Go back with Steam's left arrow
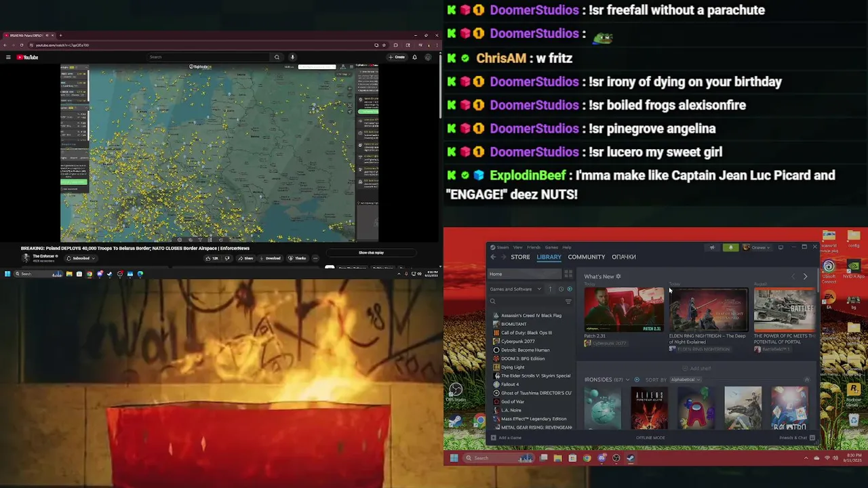 click(x=493, y=257)
